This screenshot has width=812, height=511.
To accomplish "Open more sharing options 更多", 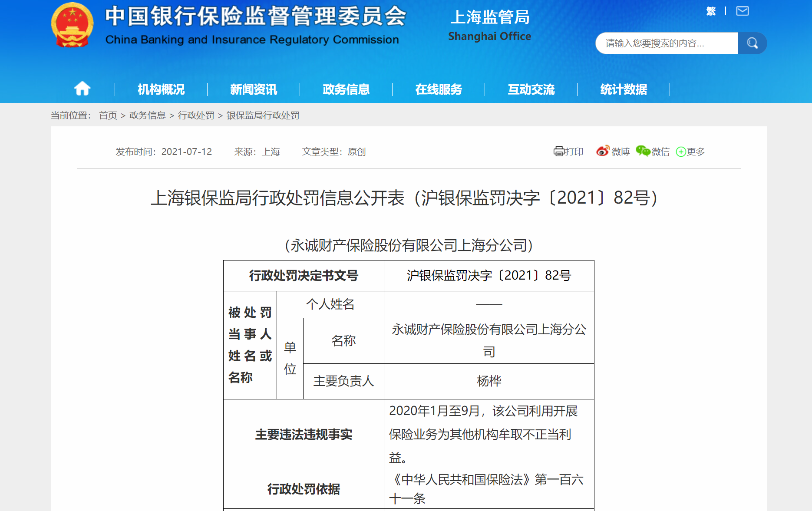I will pyautogui.click(x=690, y=152).
